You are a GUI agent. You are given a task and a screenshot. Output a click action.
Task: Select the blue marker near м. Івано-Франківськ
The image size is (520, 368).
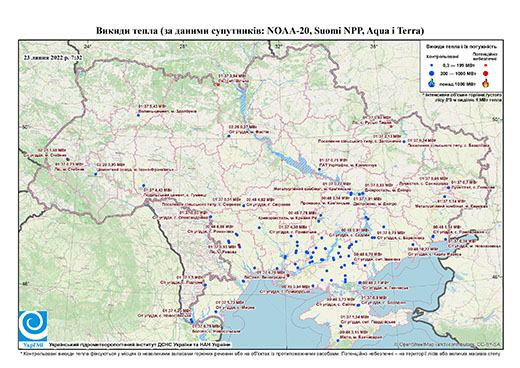pos(95,174)
